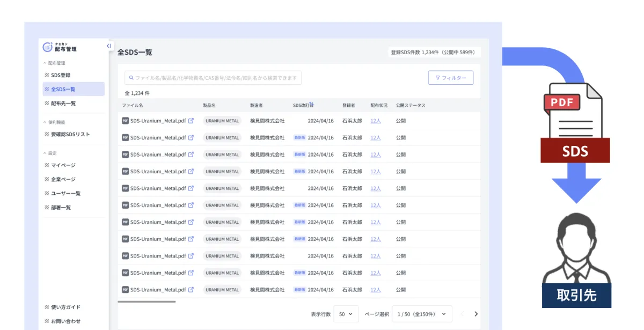The image size is (644, 330).
Task: Click the previous page left chevron
Action: pos(461,314)
